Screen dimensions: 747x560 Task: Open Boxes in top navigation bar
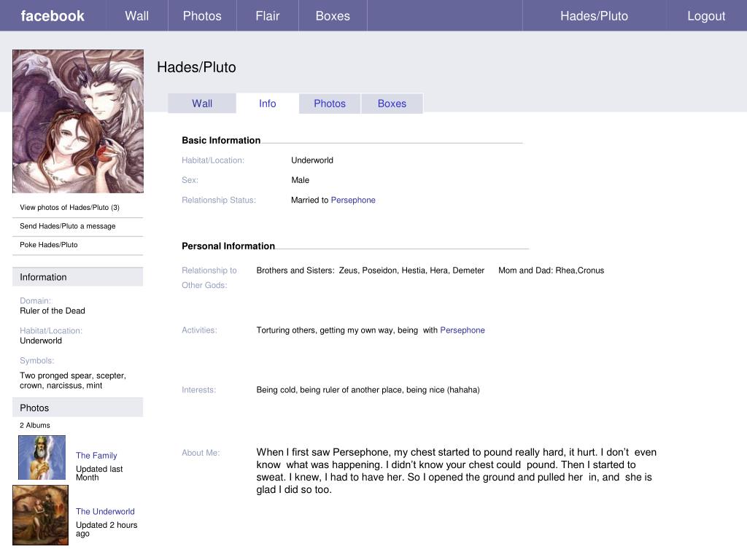click(333, 16)
